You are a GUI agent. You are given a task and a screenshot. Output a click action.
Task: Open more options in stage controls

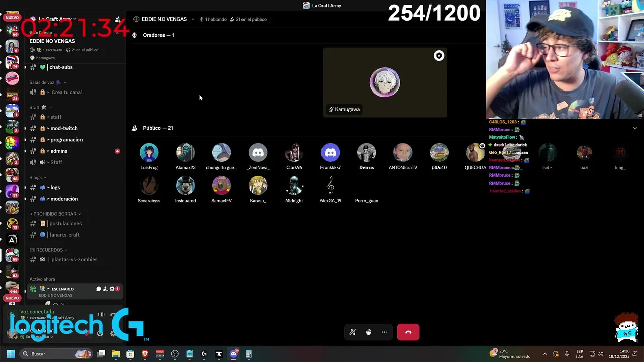click(384, 332)
